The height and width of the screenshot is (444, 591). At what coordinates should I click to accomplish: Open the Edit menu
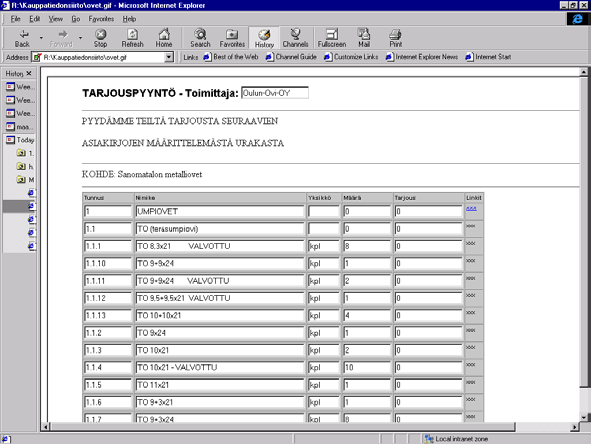(35, 19)
